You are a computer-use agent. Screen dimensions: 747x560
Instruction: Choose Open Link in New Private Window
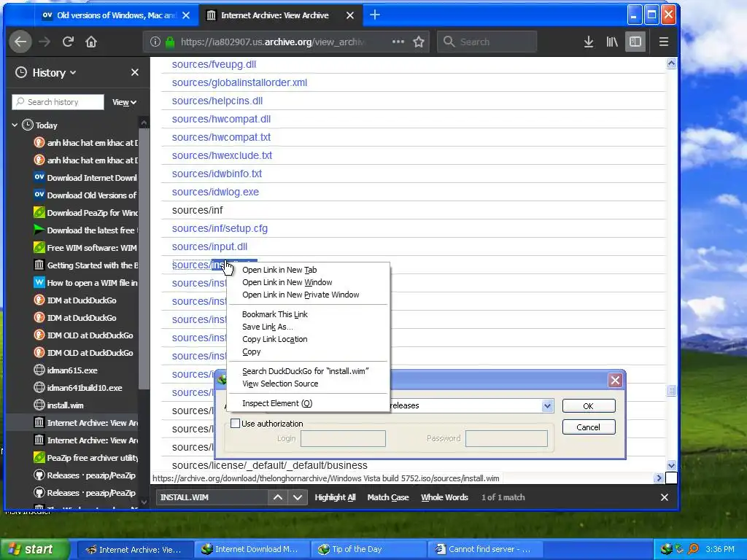(x=301, y=295)
